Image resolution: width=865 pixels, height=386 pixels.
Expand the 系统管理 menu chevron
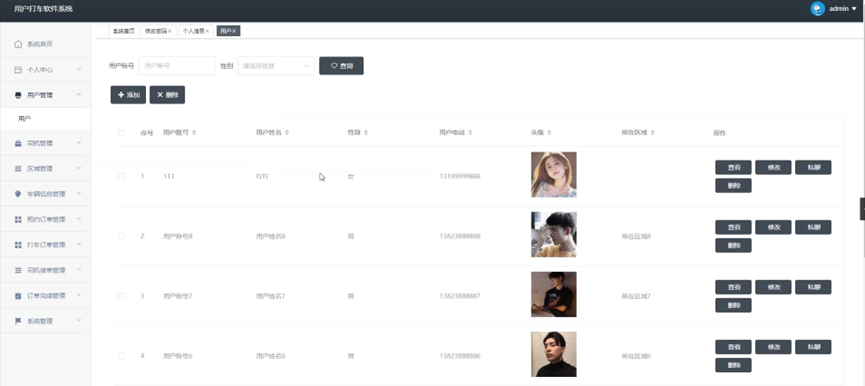[x=79, y=320]
